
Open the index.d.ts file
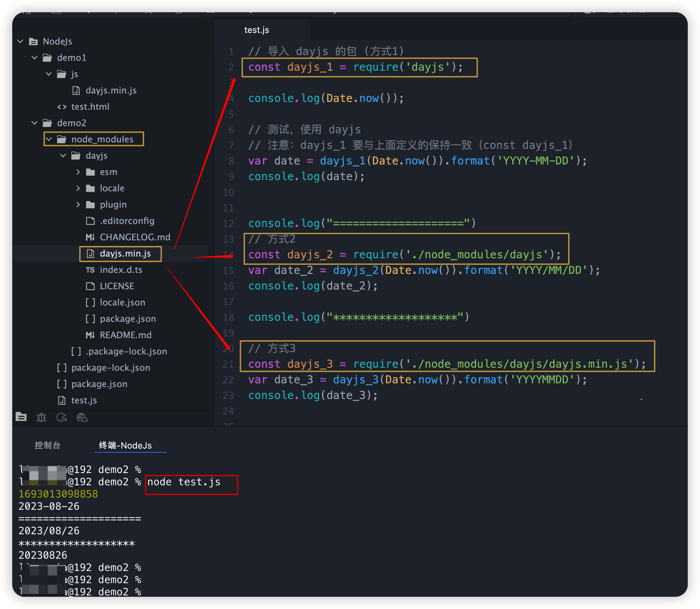pyautogui.click(x=121, y=270)
